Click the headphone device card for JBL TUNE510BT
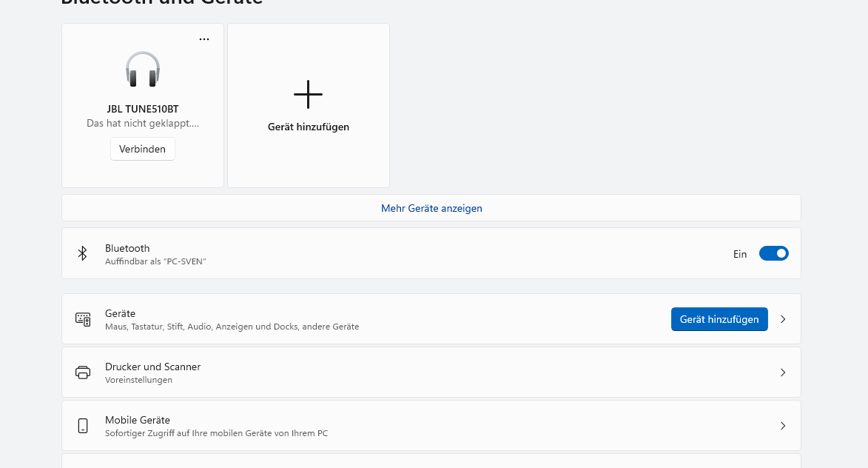The height and width of the screenshot is (468, 868). [x=142, y=104]
